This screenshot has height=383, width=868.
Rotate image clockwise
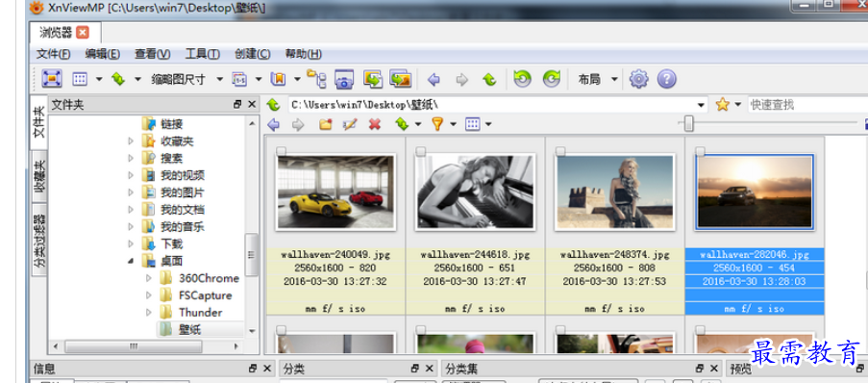552,79
